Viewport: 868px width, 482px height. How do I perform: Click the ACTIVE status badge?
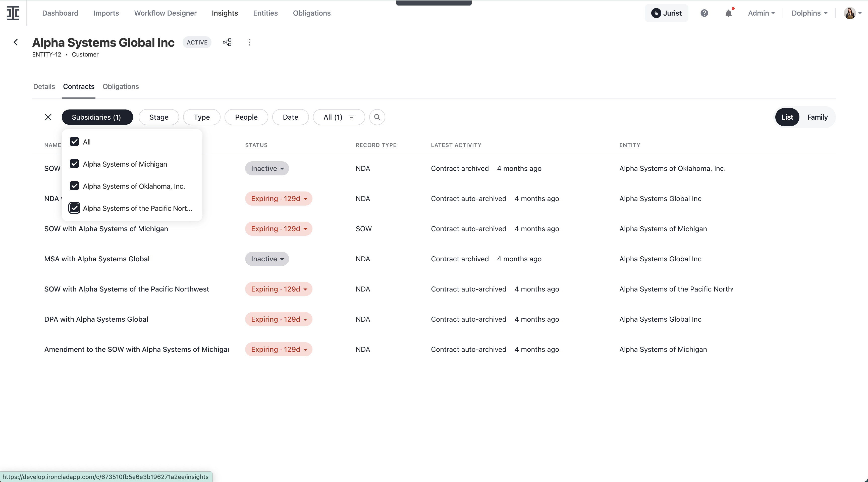pyautogui.click(x=197, y=42)
